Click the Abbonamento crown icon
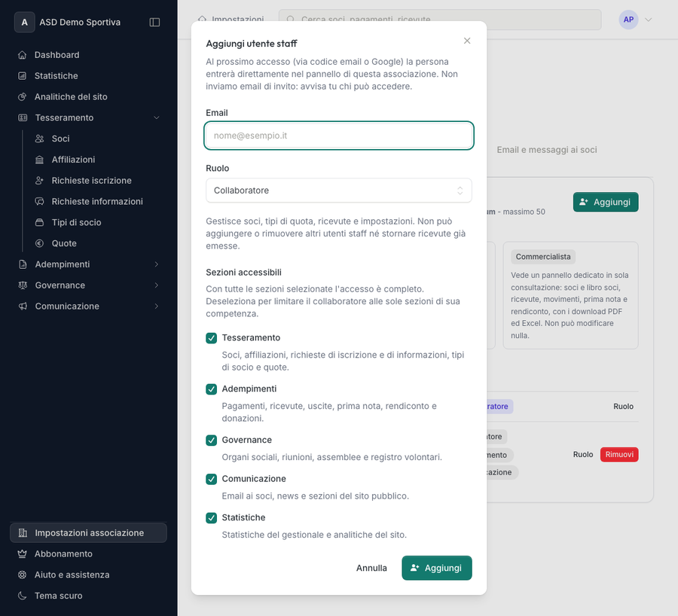Screen dimensions: 678x616 pyautogui.click(x=23, y=553)
